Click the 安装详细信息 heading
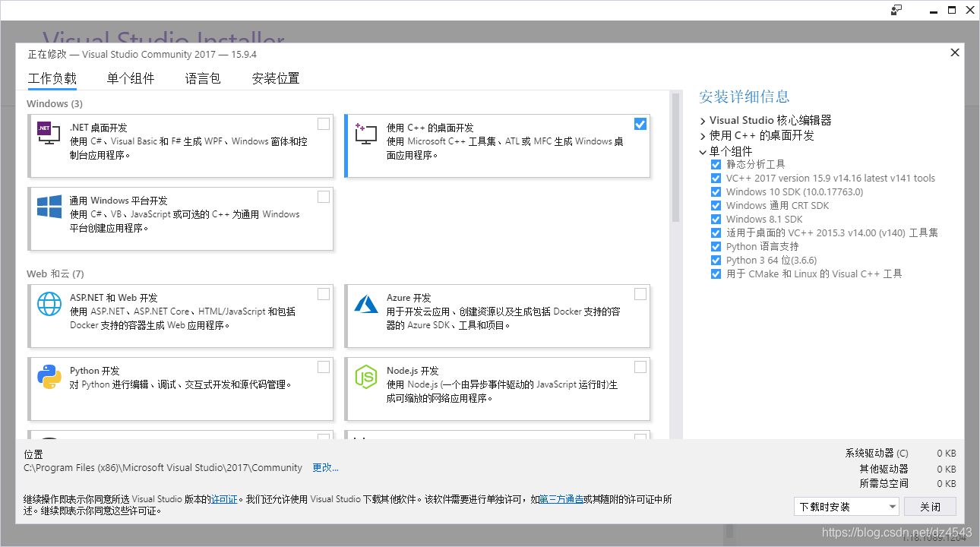 click(744, 96)
